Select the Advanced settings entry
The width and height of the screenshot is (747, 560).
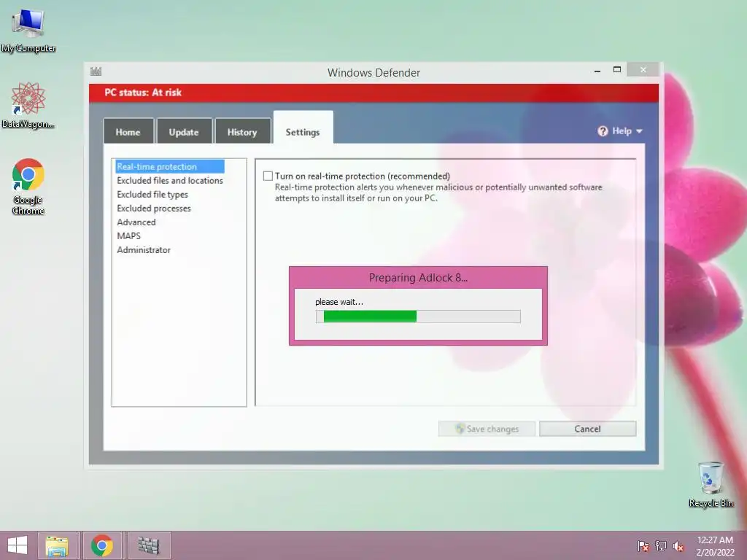click(136, 222)
